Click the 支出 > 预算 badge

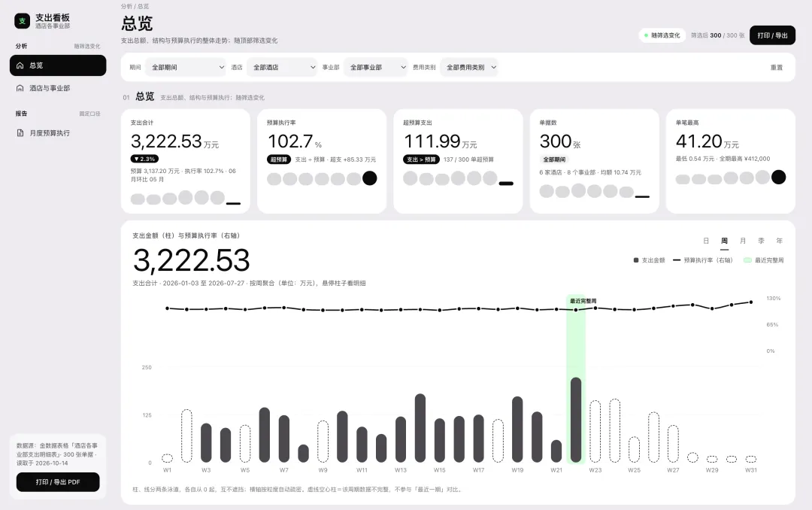pos(421,159)
